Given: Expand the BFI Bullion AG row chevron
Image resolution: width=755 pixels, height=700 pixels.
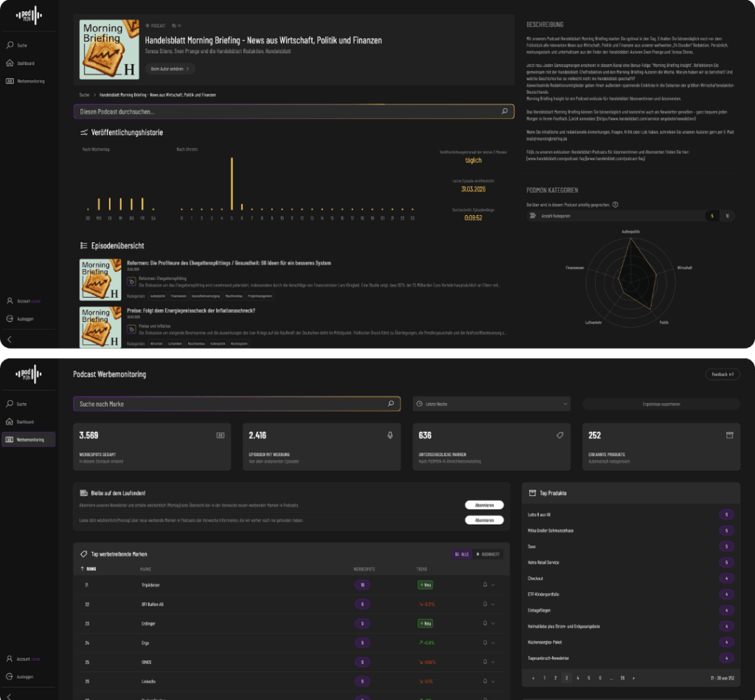Looking at the screenshot, I should [x=493, y=604].
